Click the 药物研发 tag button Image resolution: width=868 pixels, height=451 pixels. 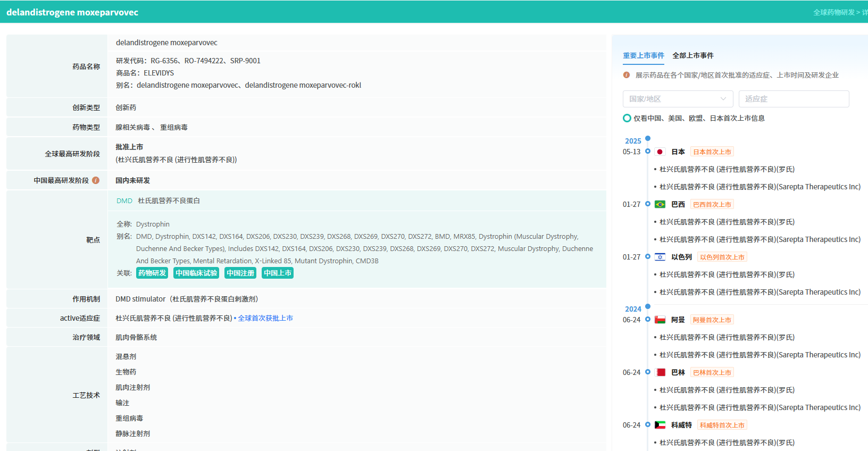pyautogui.click(x=152, y=273)
